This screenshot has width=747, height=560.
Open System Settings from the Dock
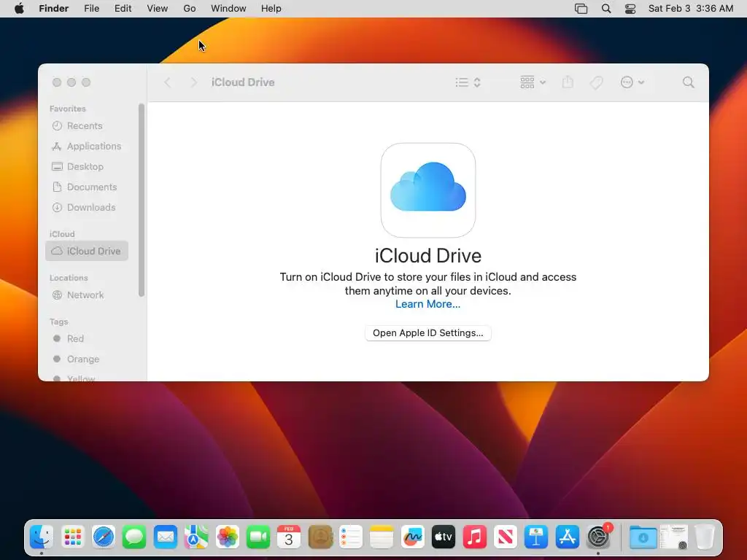coord(598,537)
